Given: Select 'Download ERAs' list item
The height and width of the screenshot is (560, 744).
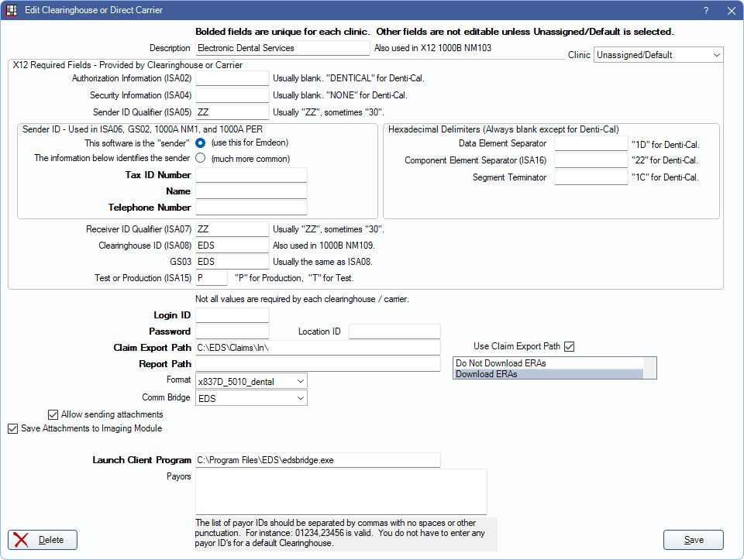Looking at the screenshot, I should click(548, 373).
